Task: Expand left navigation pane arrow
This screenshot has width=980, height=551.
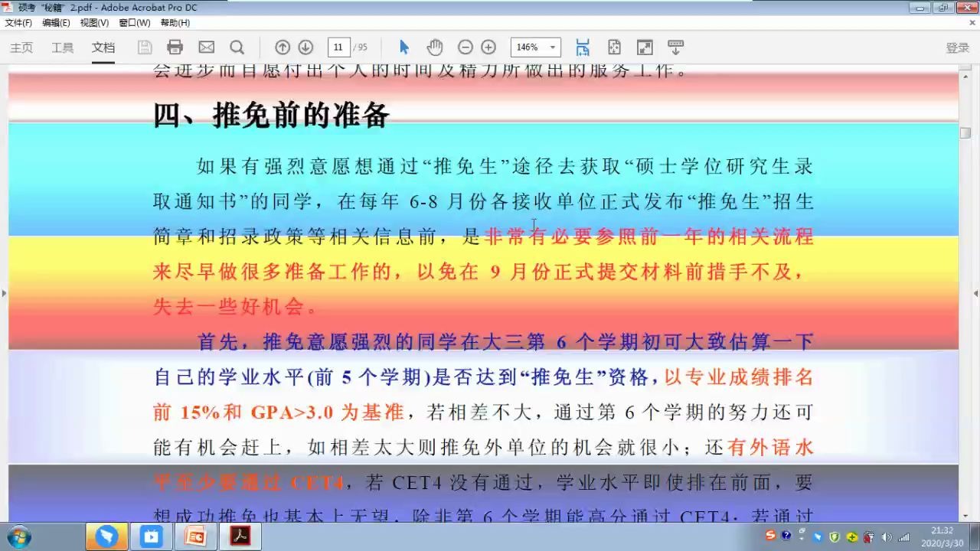Action: 4,293
